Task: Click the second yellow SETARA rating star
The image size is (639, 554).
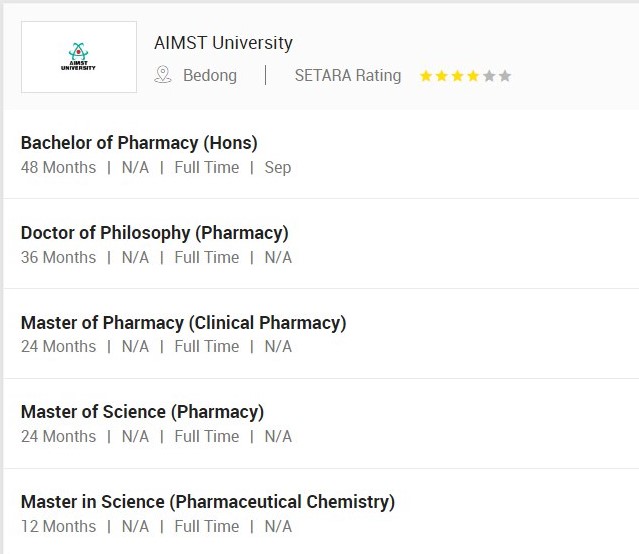Action: pyautogui.click(x=442, y=76)
